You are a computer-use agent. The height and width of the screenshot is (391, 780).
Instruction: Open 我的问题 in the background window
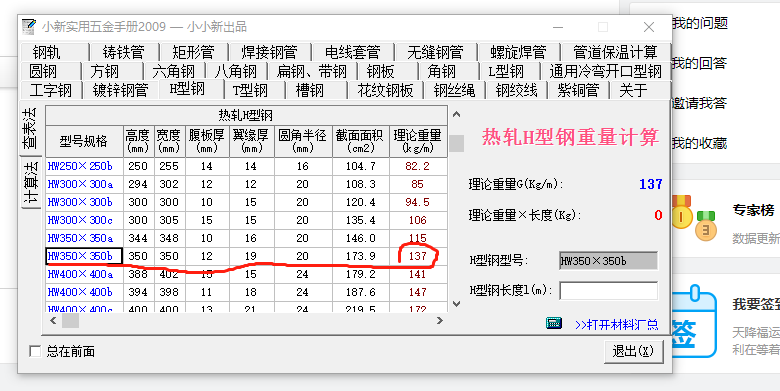(x=700, y=22)
